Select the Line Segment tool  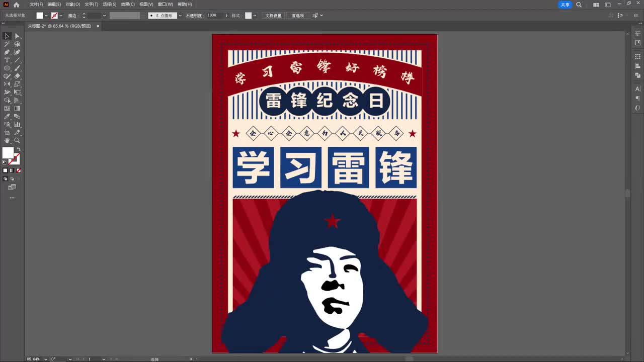(x=17, y=60)
